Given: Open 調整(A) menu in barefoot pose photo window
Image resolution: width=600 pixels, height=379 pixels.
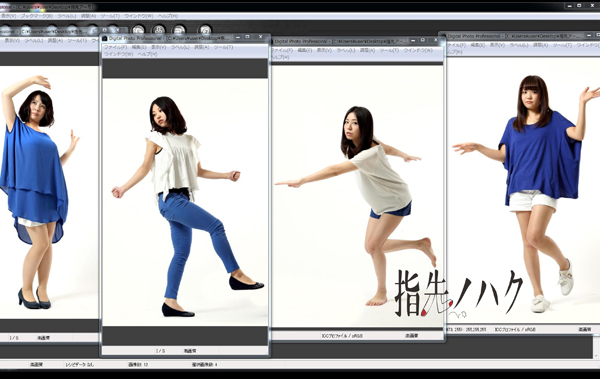Looking at the screenshot, I should [367, 50].
